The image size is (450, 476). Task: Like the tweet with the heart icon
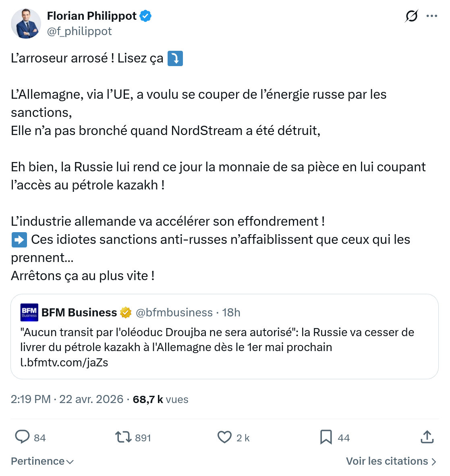(x=224, y=437)
